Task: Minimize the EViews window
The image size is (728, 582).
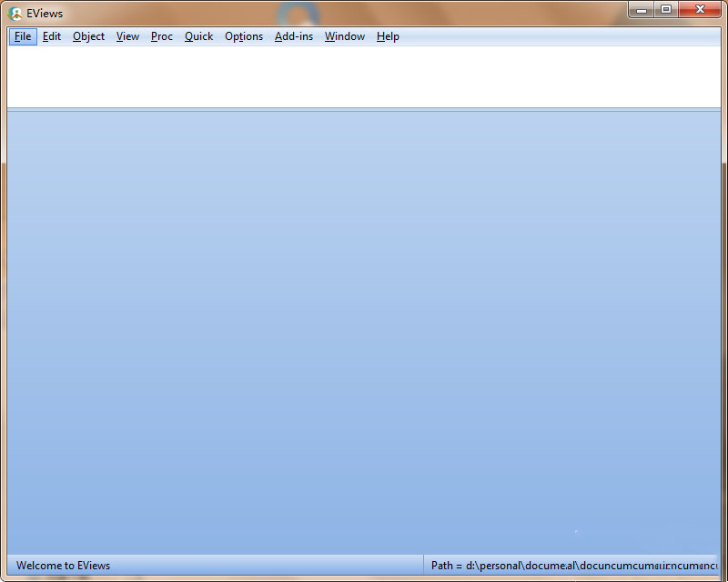Action: (x=642, y=10)
